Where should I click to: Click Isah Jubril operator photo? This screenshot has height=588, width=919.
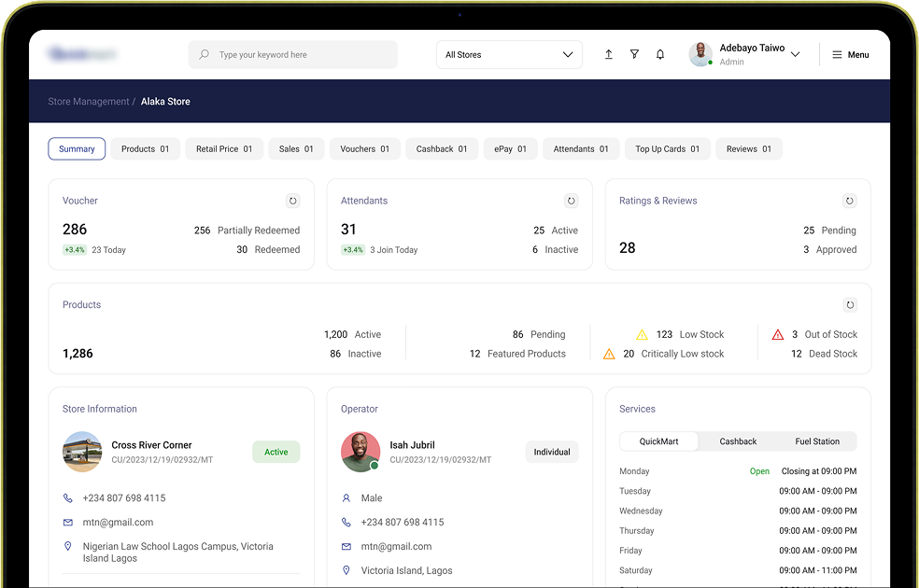point(361,452)
